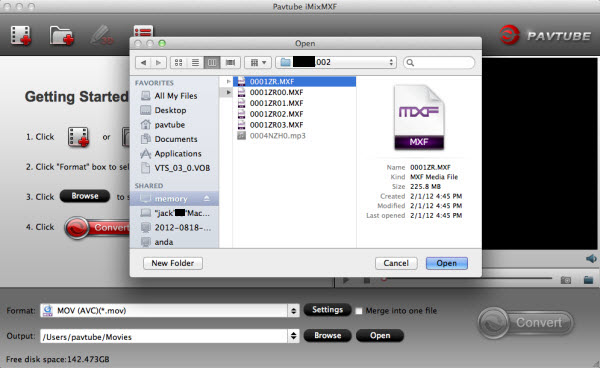Open snapshot folder icon
Viewport: 600px width, 368px height.
click(x=589, y=280)
